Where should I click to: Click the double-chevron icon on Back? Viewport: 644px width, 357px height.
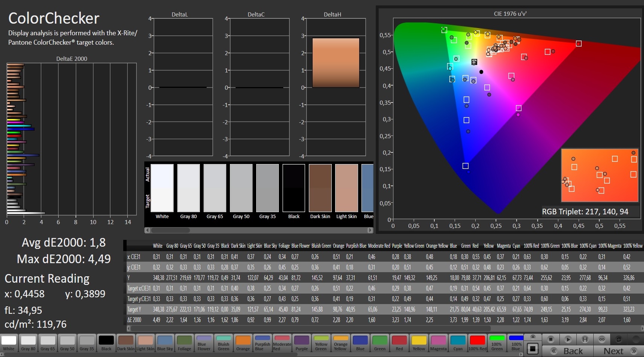coord(554,351)
